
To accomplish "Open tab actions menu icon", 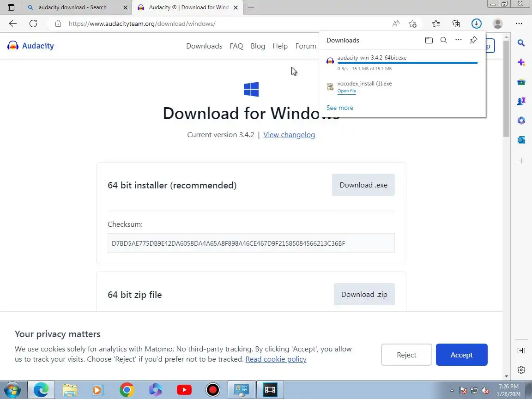I will tap(11, 7).
